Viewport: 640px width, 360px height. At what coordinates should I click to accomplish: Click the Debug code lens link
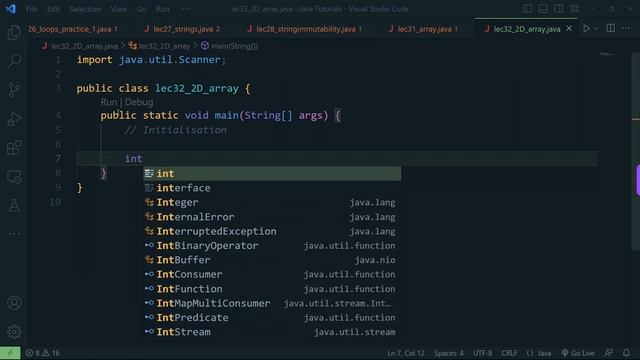139,102
